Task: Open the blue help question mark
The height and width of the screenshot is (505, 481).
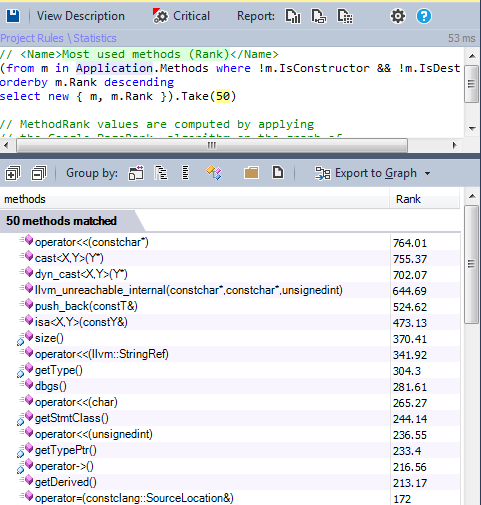Action: coord(424,16)
